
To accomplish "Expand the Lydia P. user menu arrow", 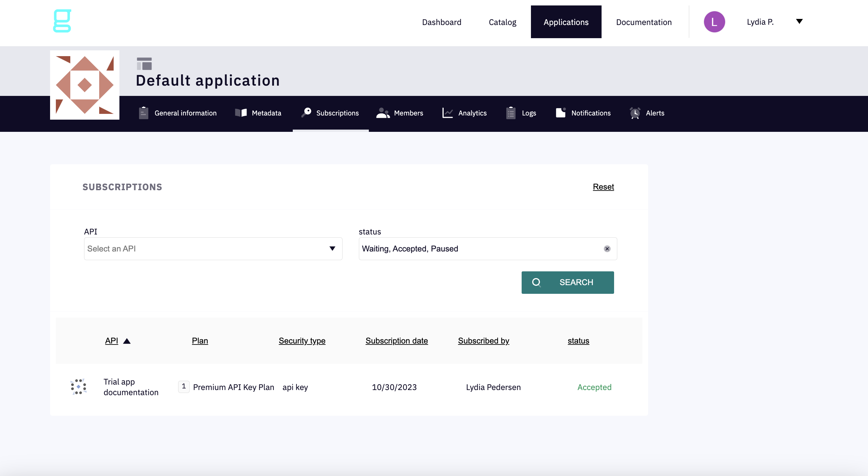I will 799,21.
